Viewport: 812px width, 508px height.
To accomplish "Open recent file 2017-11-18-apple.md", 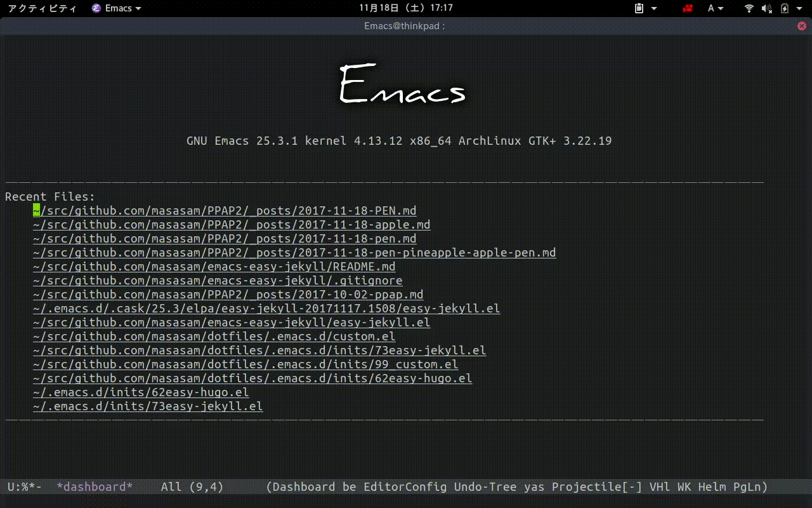I will (232, 225).
